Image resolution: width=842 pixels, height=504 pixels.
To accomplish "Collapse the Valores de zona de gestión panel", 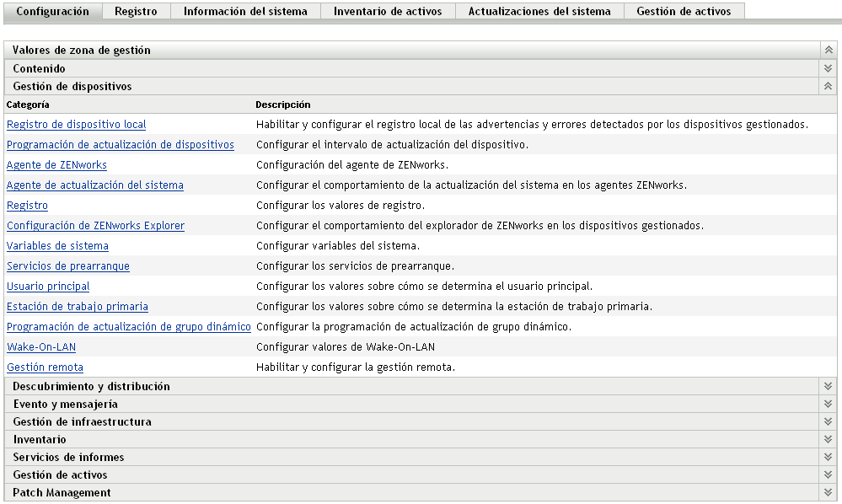I will click(828, 51).
